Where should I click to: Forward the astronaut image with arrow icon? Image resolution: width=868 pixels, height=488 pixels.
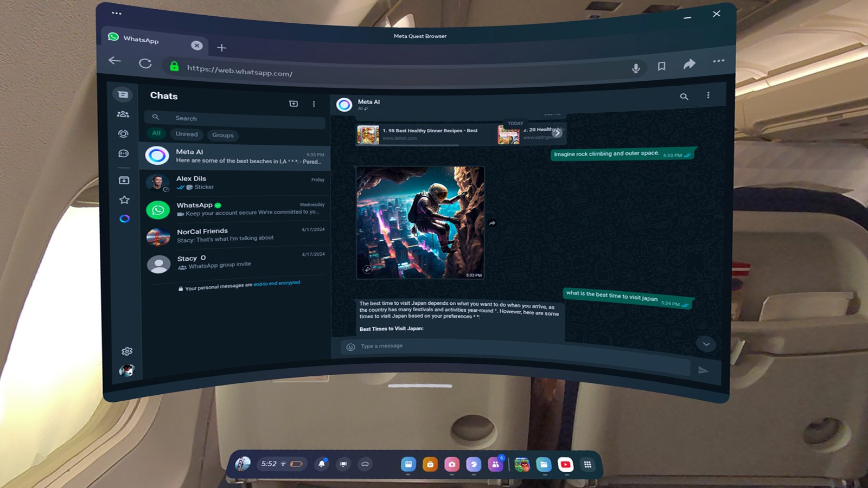coord(492,223)
